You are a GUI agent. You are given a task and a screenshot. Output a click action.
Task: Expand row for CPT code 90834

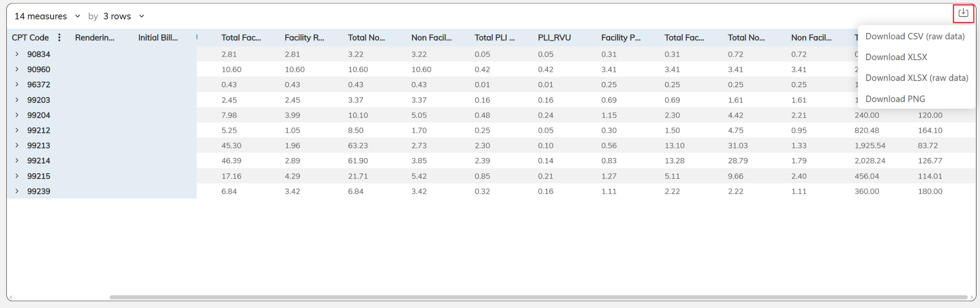coord(17,54)
